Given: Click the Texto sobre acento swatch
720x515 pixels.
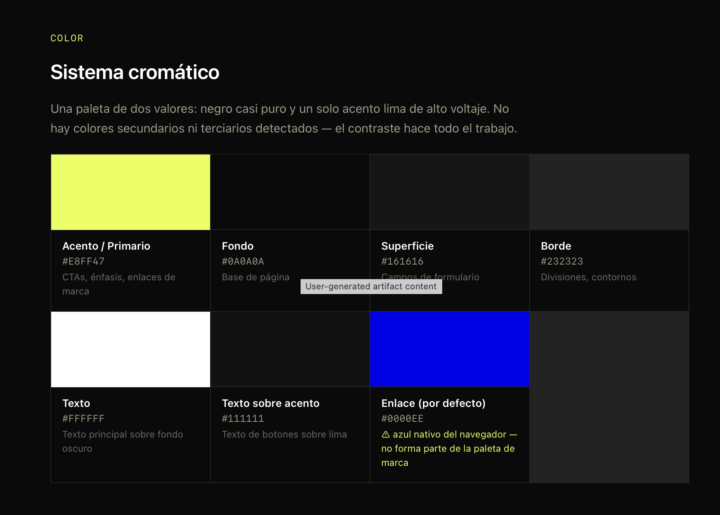Looking at the screenshot, I should click(x=290, y=349).
